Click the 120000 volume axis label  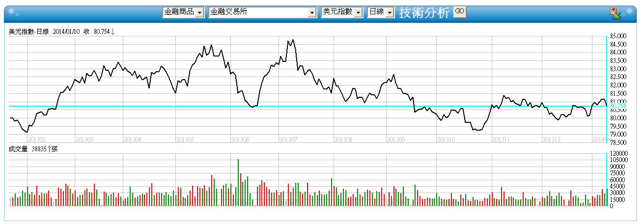click(618, 154)
